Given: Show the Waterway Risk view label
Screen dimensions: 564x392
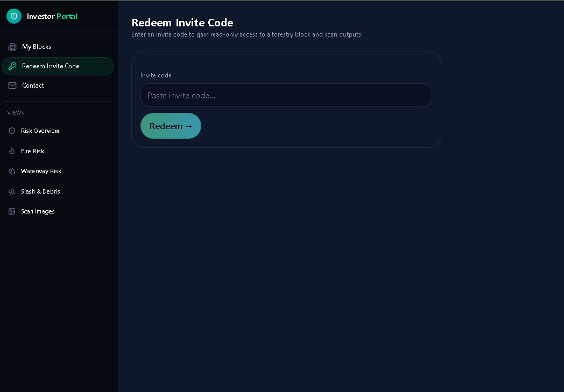Looking at the screenshot, I should coord(41,171).
